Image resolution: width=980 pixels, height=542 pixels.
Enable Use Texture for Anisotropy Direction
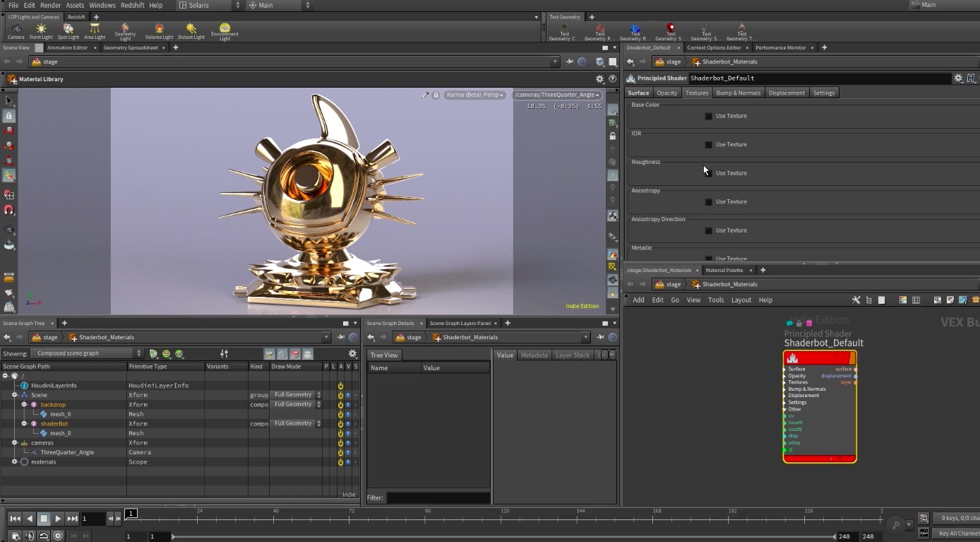(x=709, y=230)
